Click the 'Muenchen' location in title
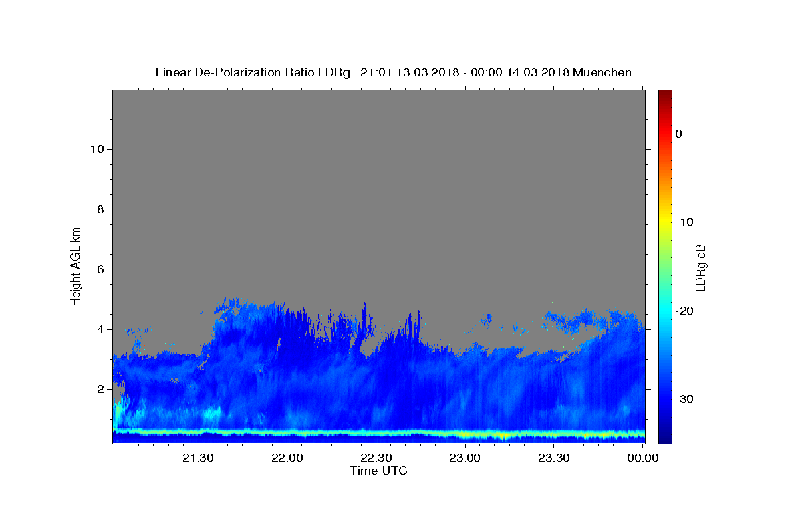The height and width of the screenshot is (532, 798). tap(602, 72)
